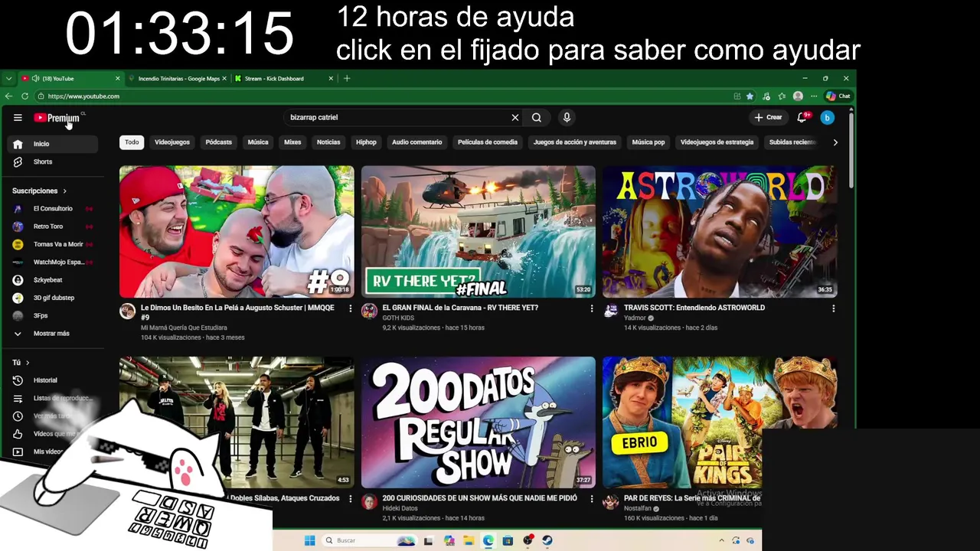Select the Todo filter chip
Screen dimensions: 980x551
pos(132,142)
